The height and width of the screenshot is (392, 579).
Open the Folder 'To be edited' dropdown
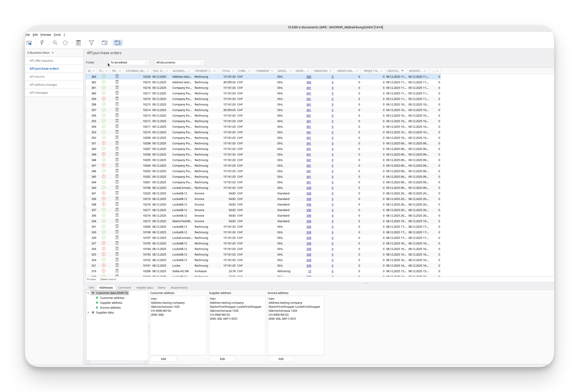point(147,62)
